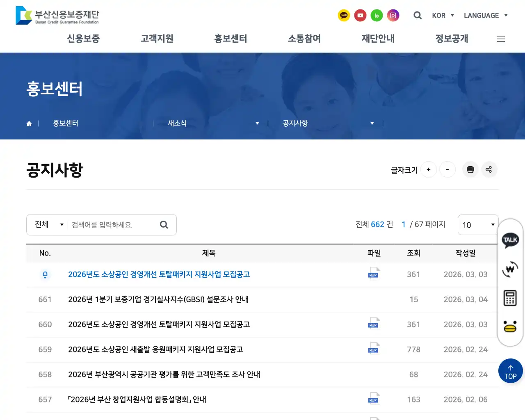Click the home icon in breadcrumb
Screen dimensions: 525x420
click(x=29, y=123)
